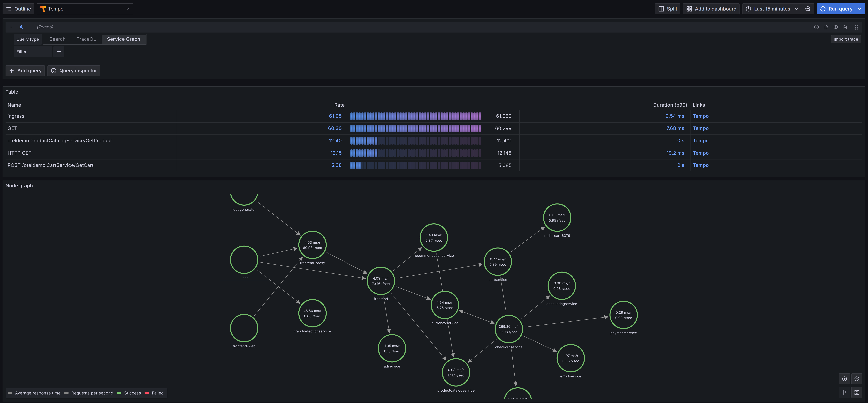
Task: Toggle query A visibility with the eye icon
Action: tap(836, 27)
